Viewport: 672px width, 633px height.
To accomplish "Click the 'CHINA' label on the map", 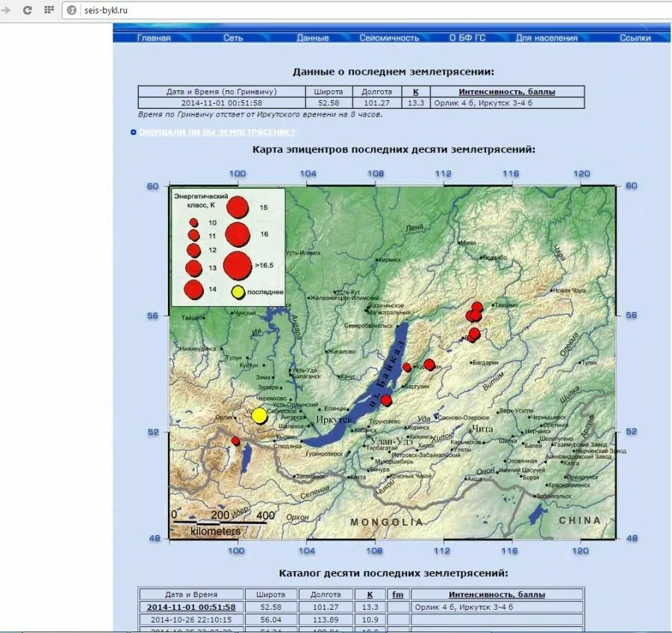I will 580,520.
